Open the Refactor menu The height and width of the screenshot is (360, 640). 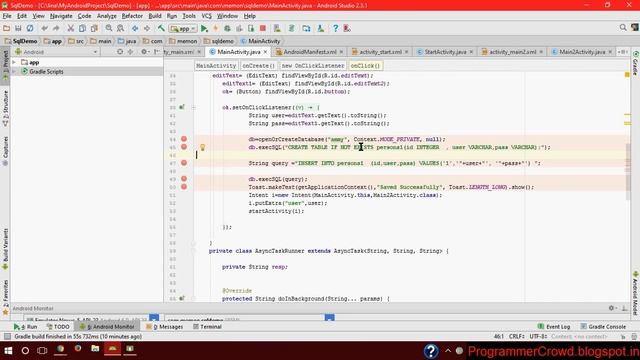(x=132, y=16)
